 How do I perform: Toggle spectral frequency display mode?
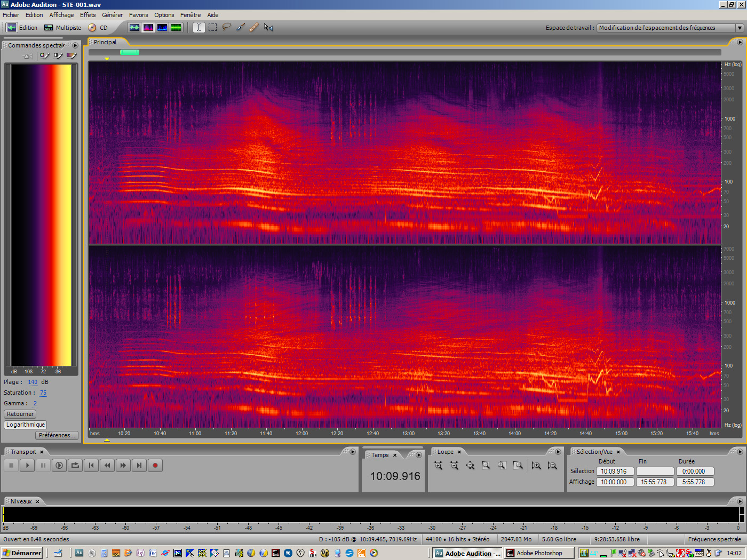tap(148, 27)
